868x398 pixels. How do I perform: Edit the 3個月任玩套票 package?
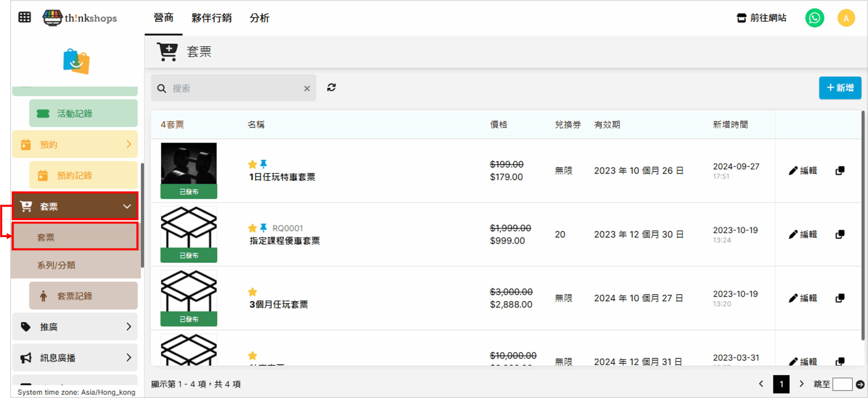click(803, 298)
